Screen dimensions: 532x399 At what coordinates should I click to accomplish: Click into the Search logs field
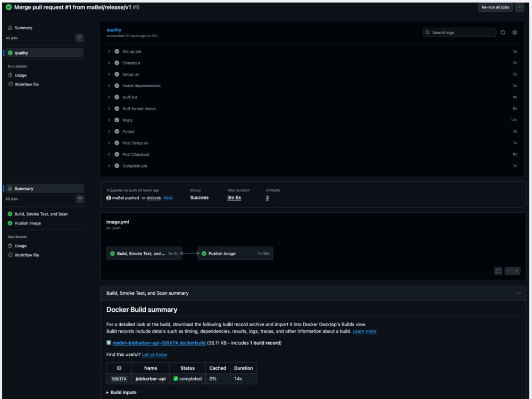(459, 32)
